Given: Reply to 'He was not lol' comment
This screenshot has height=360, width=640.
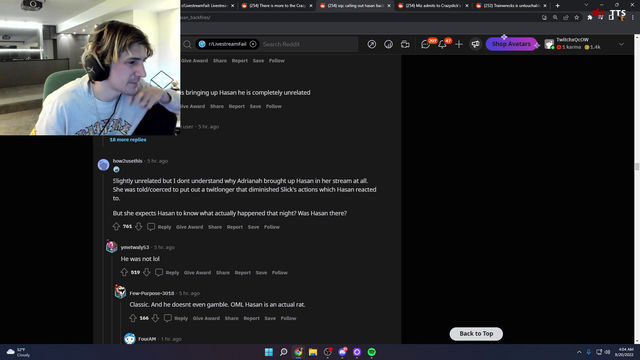Looking at the screenshot, I should click(167, 273).
